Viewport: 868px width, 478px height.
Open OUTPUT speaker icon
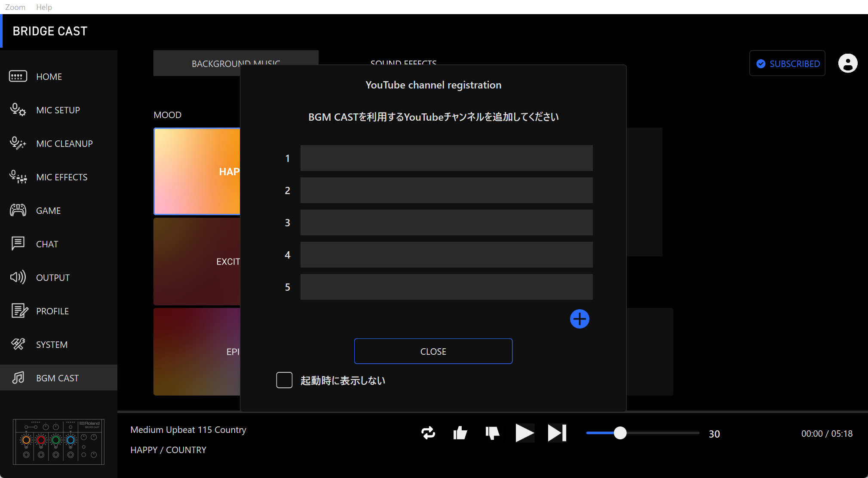click(18, 277)
